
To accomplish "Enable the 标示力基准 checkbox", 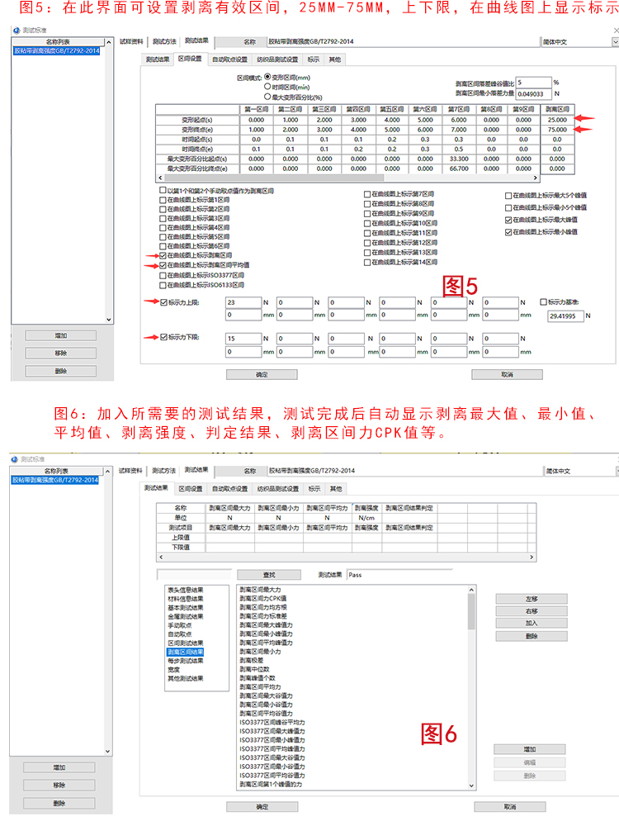I will [x=542, y=302].
